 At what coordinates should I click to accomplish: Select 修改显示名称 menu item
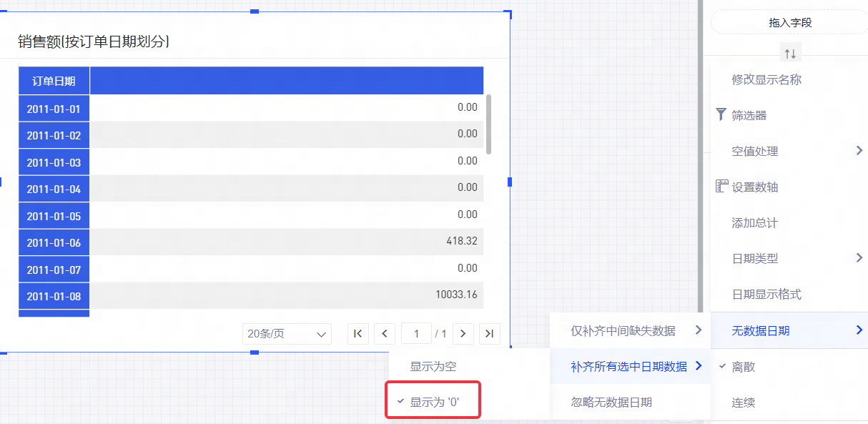click(x=766, y=79)
